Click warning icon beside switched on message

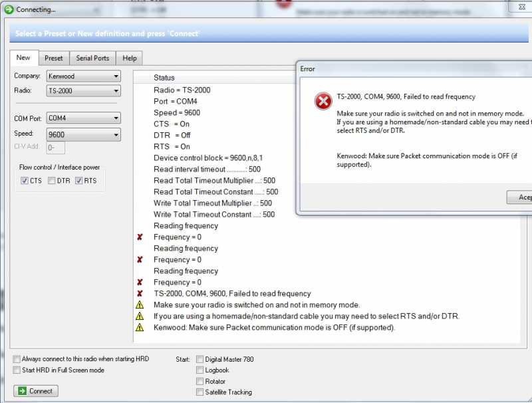(140, 305)
